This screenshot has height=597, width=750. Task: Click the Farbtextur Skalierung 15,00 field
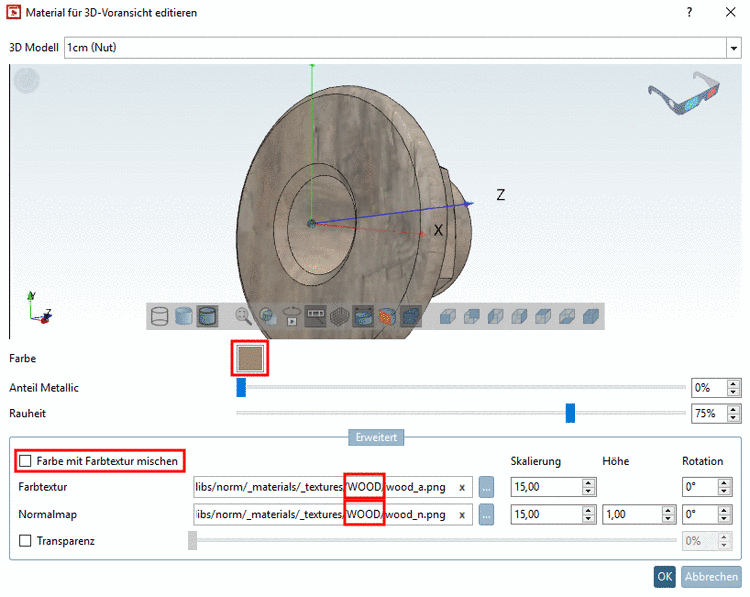tap(547, 487)
